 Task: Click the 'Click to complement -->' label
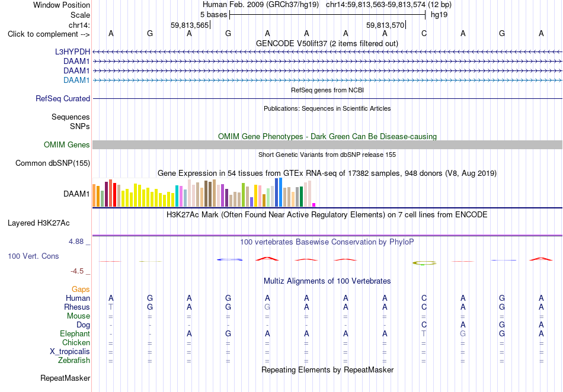pos(49,34)
